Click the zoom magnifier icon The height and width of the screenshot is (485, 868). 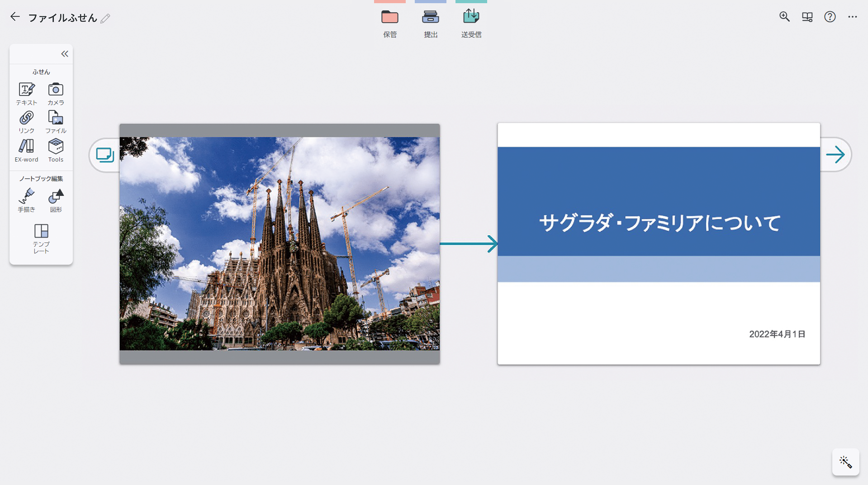click(784, 17)
